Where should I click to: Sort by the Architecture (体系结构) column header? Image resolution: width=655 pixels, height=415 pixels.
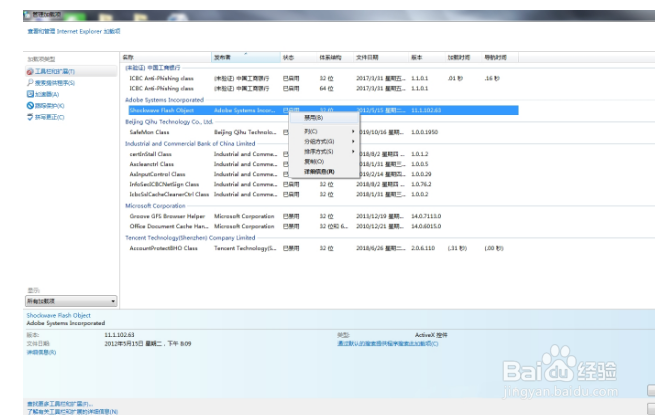click(x=335, y=57)
